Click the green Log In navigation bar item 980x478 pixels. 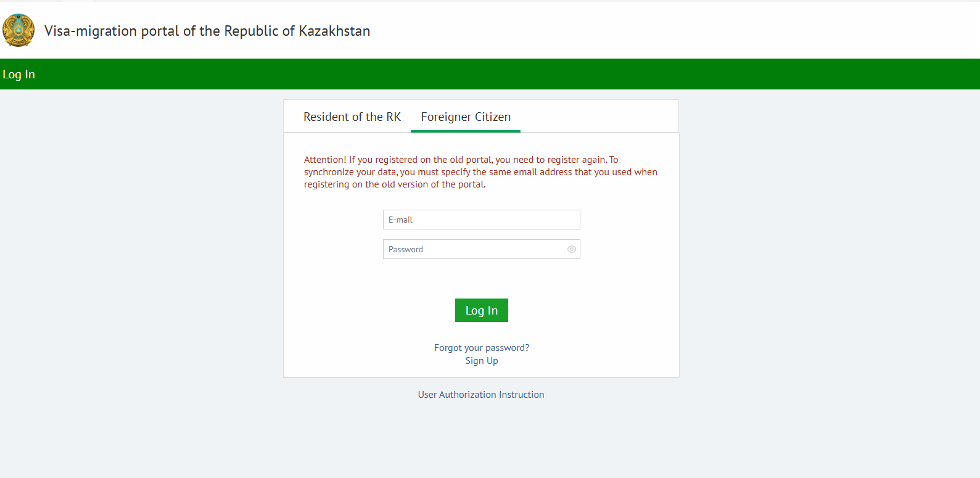(x=19, y=74)
